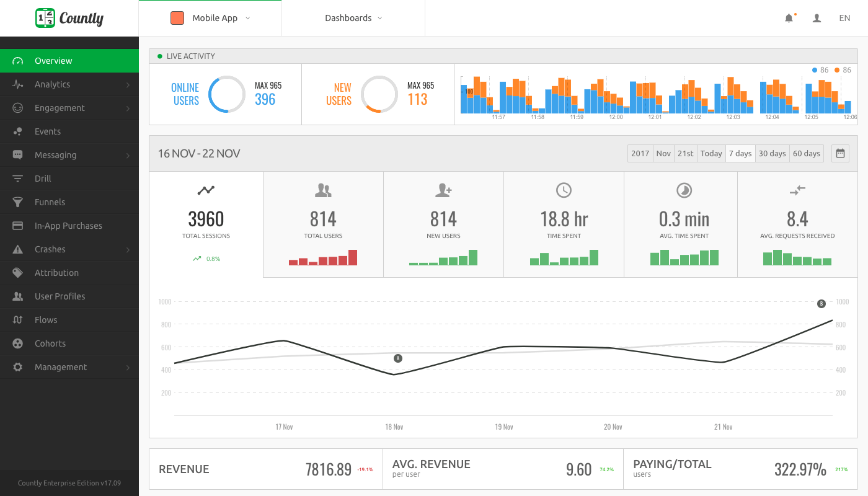Screen dimensions: 868x496
Task: Select the Drill icon in sidebar
Action: [x=19, y=178]
